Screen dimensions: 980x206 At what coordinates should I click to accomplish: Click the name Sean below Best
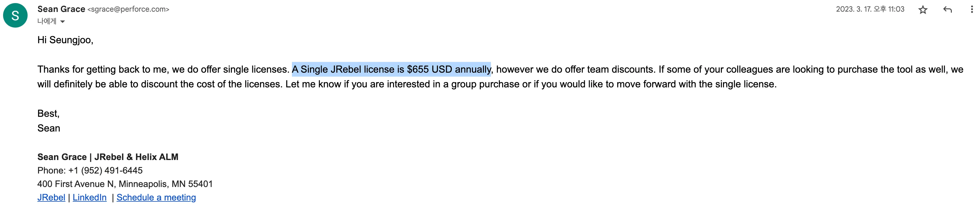click(x=49, y=128)
